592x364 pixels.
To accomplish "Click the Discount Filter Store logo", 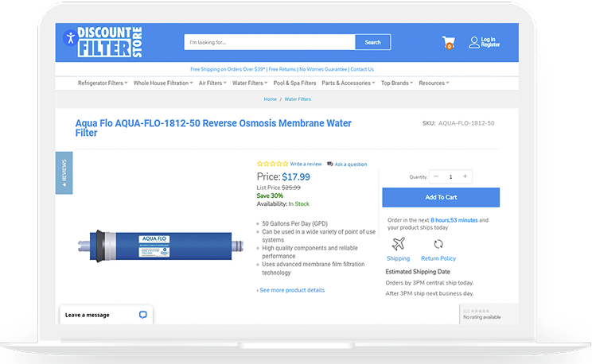I will coord(110,42).
